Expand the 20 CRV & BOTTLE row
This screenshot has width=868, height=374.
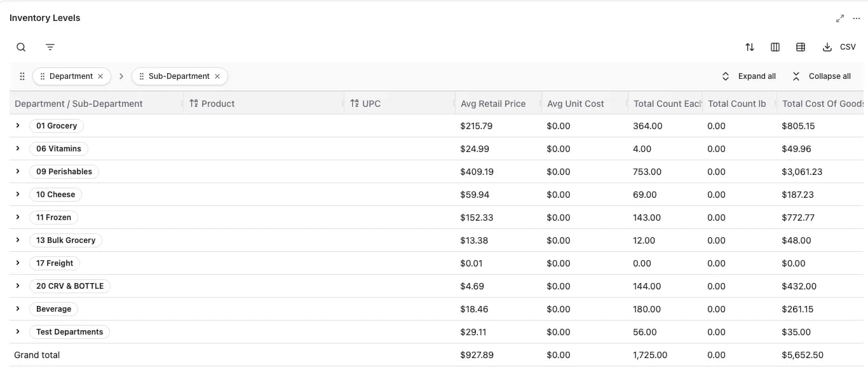[18, 286]
